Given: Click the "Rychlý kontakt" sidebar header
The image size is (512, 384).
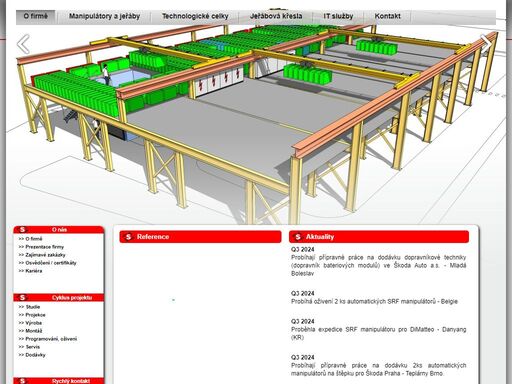Looking at the screenshot, I should 59,381.
